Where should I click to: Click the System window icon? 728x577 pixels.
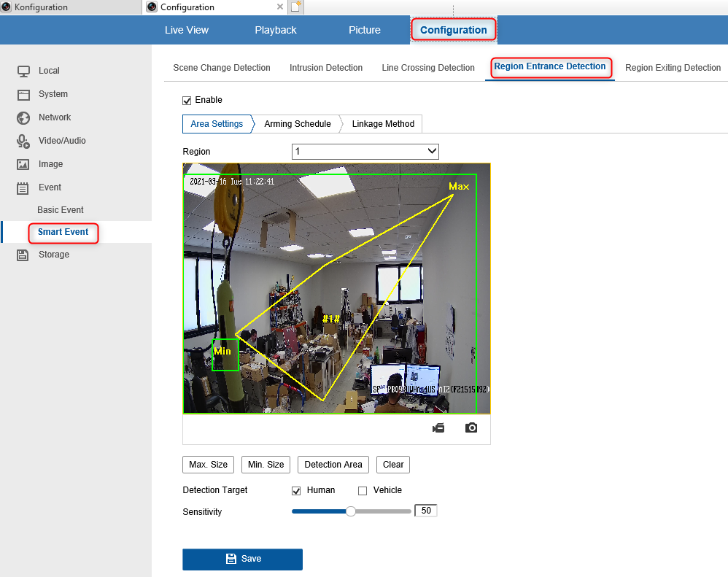[x=23, y=95]
